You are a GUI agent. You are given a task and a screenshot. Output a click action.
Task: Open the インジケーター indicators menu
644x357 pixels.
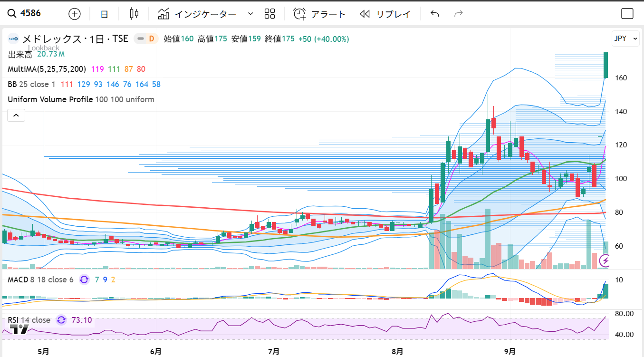197,14
